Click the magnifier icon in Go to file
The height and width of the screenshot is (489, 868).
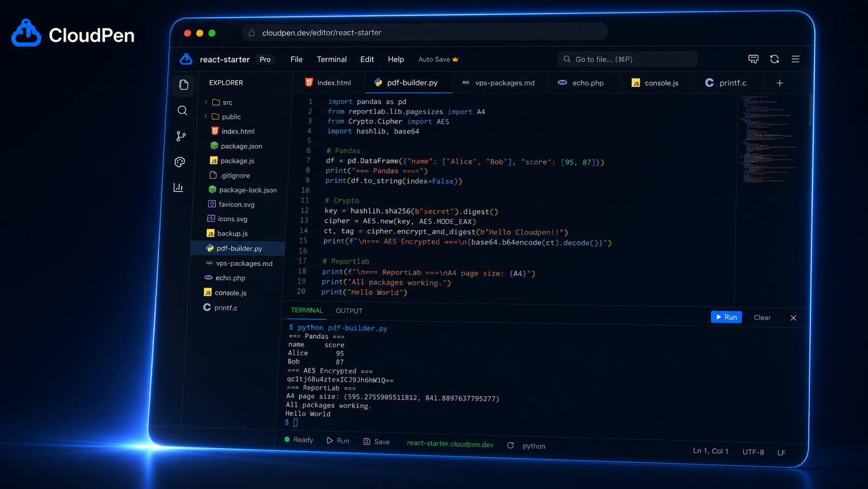pyautogui.click(x=567, y=59)
